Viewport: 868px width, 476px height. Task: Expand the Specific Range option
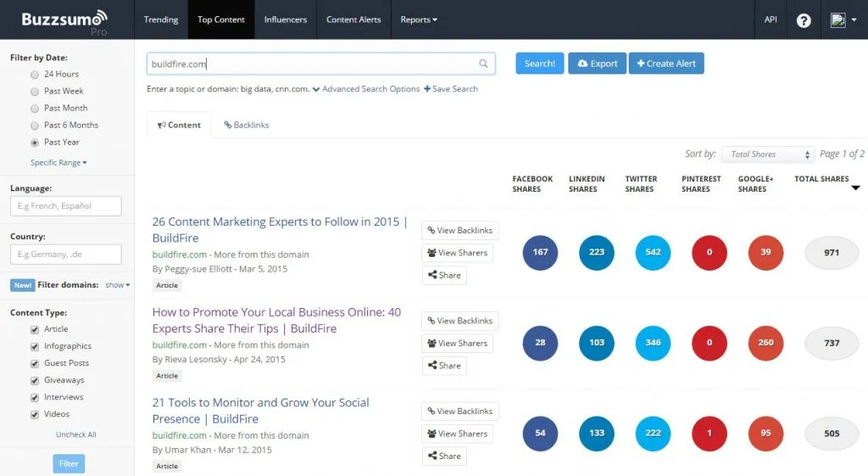58,162
